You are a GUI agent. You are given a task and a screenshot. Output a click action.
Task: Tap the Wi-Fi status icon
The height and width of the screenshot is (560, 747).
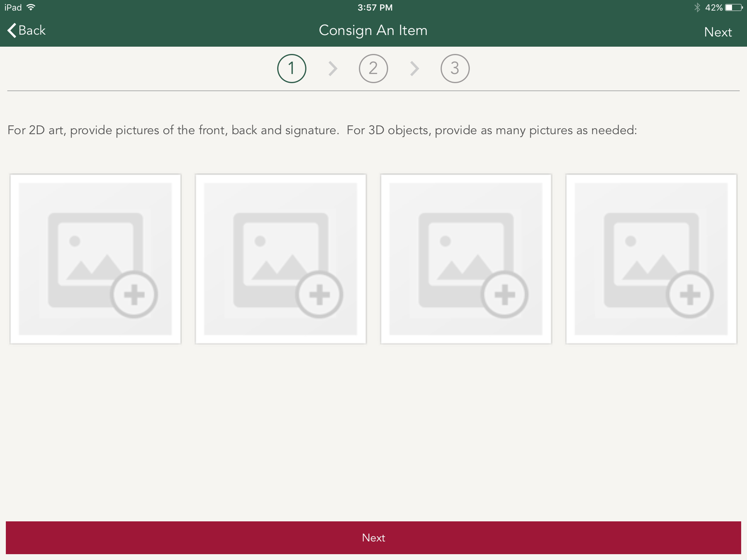[31, 7]
